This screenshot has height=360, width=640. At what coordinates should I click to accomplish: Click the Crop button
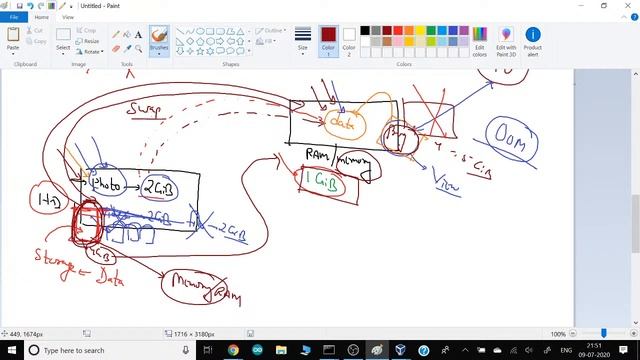tap(86, 31)
